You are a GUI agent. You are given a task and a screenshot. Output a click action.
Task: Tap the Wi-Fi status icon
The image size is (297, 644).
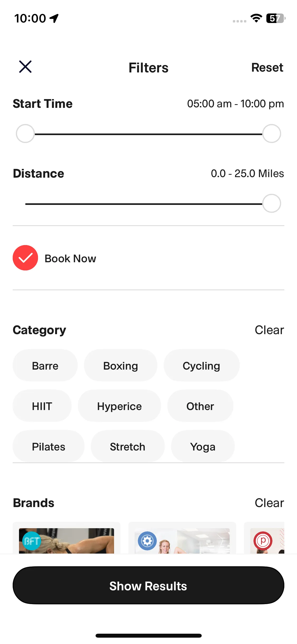coord(256,18)
